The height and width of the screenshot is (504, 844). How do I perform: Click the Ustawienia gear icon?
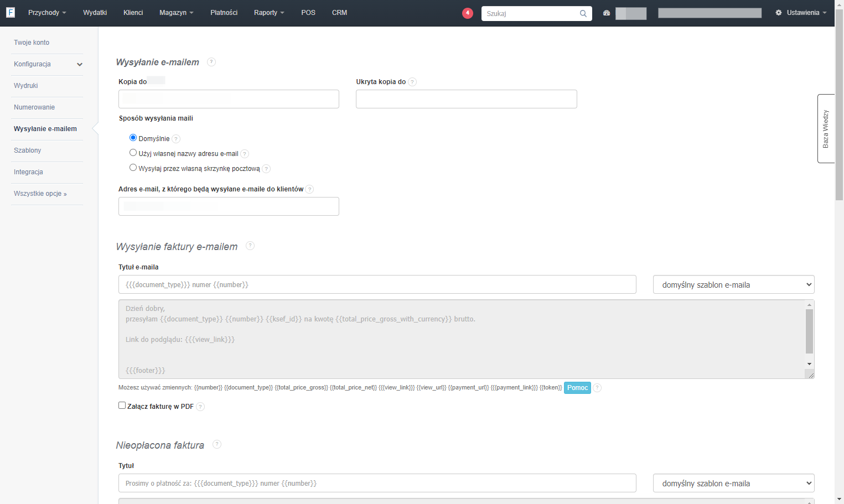coord(779,13)
